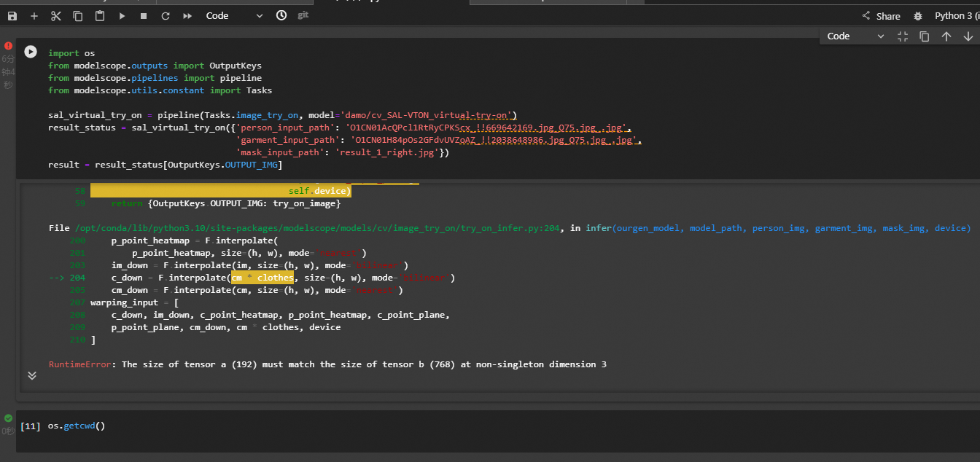Click the clock icon in the top toolbar

click(282, 16)
